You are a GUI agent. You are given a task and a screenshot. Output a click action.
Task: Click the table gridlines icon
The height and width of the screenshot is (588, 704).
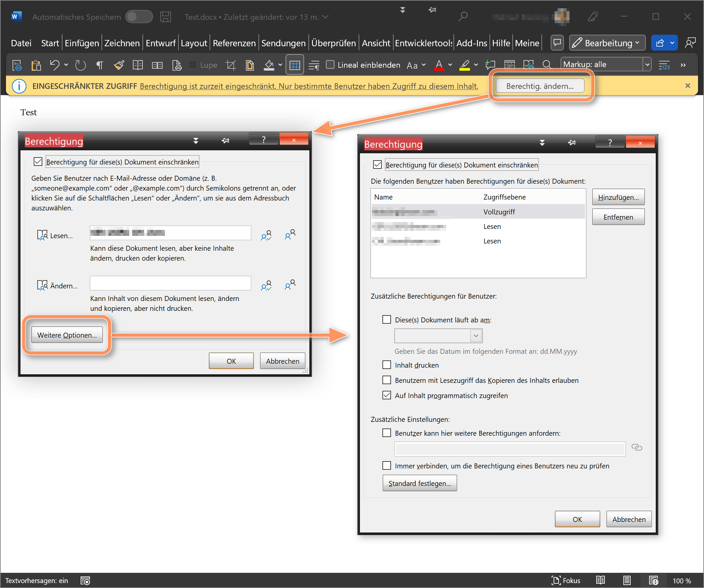(294, 65)
